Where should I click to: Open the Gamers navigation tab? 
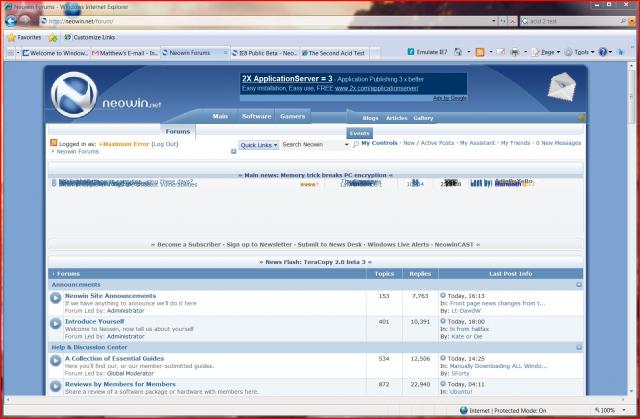292,116
